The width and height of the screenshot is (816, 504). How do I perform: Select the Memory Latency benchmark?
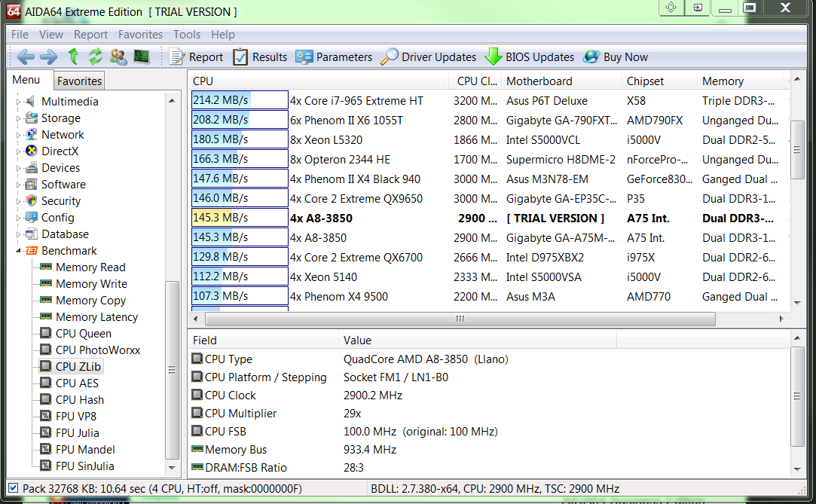pyautogui.click(x=96, y=317)
